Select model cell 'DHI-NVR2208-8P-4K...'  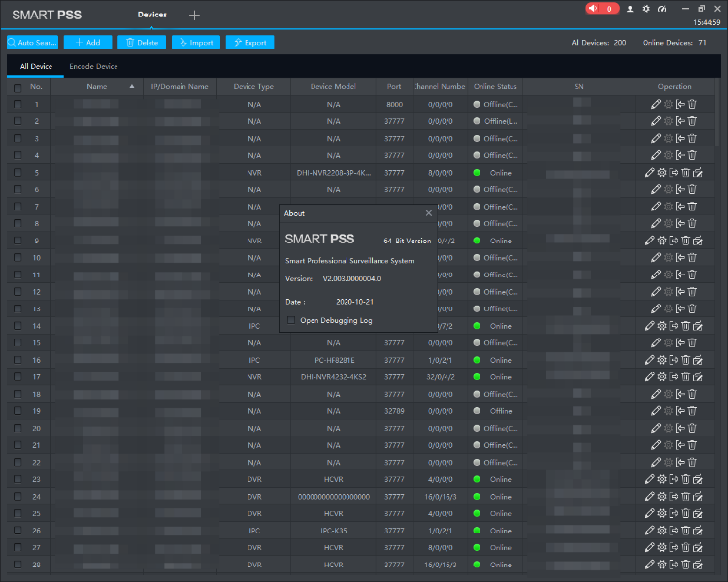click(x=333, y=173)
